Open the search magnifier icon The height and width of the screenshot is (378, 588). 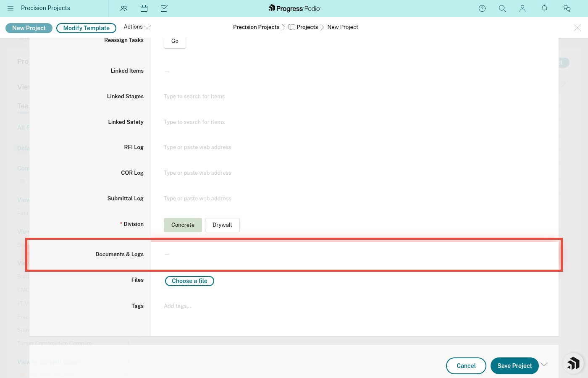click(x=502, y=8)
